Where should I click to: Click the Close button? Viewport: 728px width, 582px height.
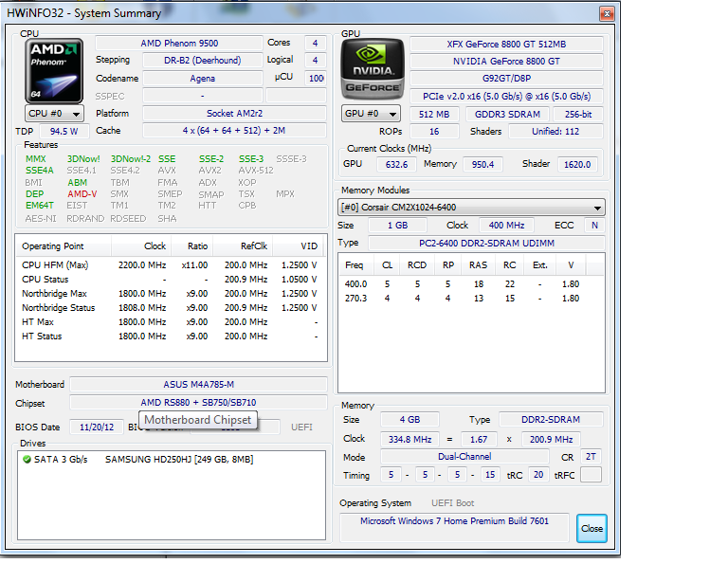point(591,528)
